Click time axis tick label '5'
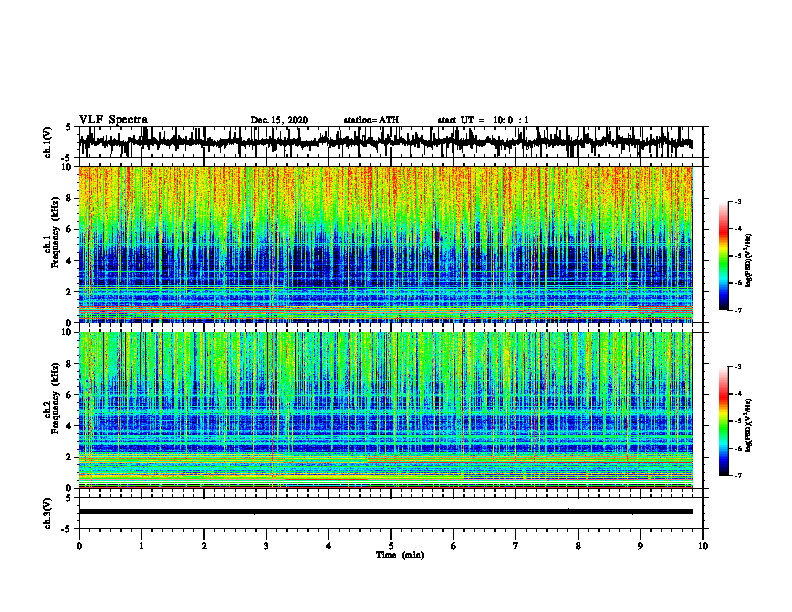Image resolution: width=792 pixels, height=612 pixels. (391, 546)
